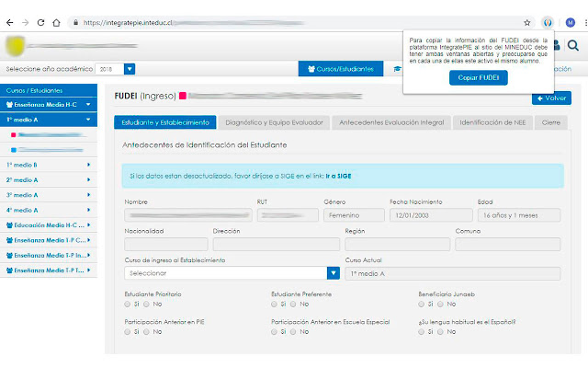The width and height of the screenshot is (588, 368).
Task: Open the Cursos/Estudiantes top menu
Action: pyautogui.click(x=341, y=69)
